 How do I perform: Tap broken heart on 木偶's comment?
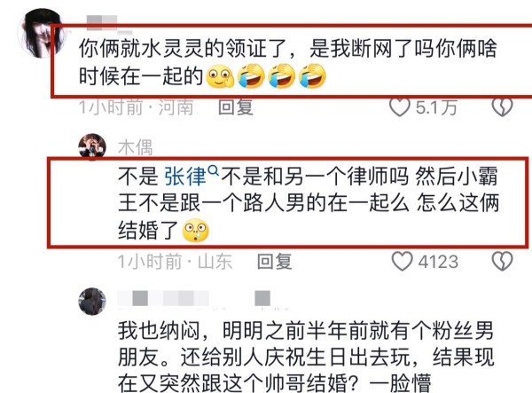[x=502, y=262]
